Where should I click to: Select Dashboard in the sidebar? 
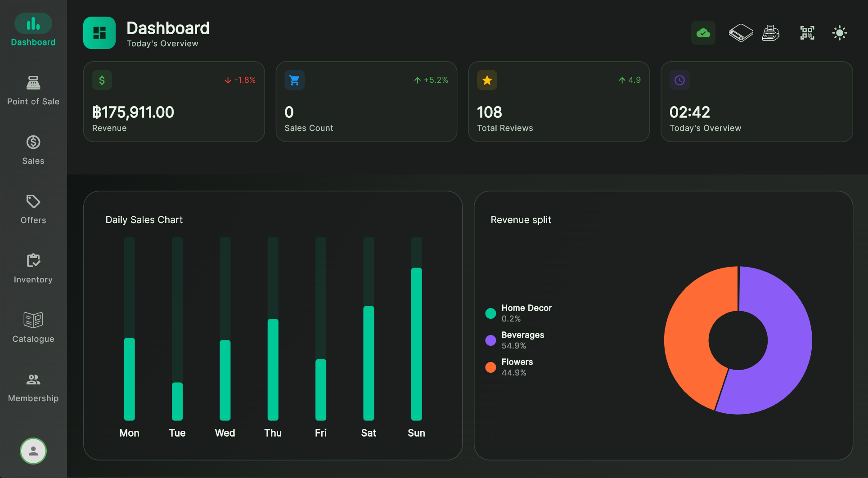(33, 29)
